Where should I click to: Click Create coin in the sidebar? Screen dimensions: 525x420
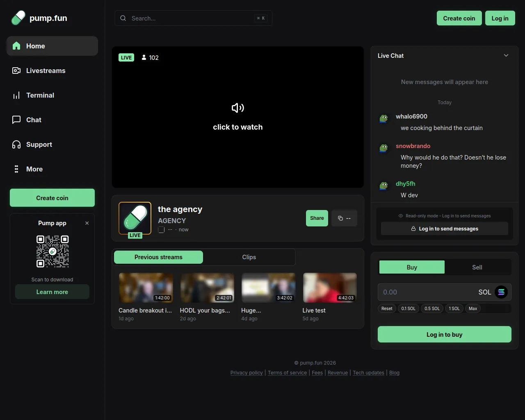(52, 198)
